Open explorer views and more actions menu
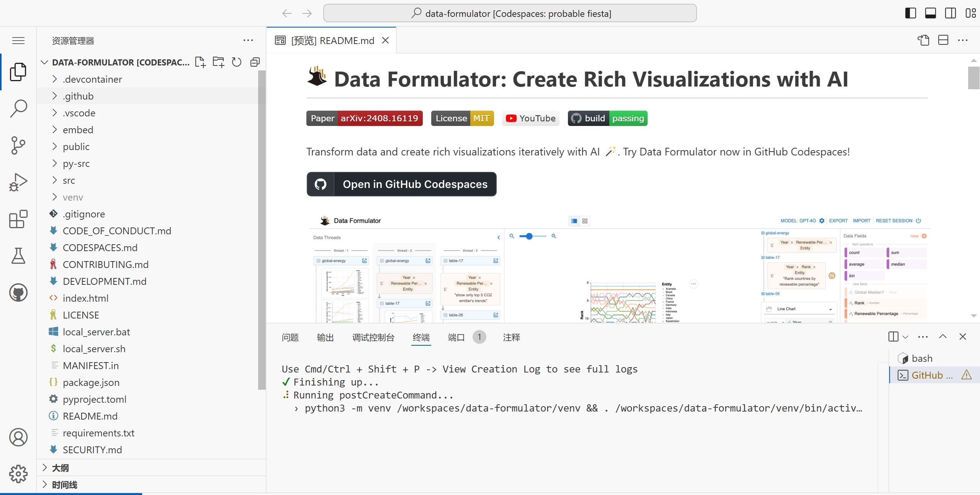Viewport: 980px width, 495px height. [x=248, y=40]
